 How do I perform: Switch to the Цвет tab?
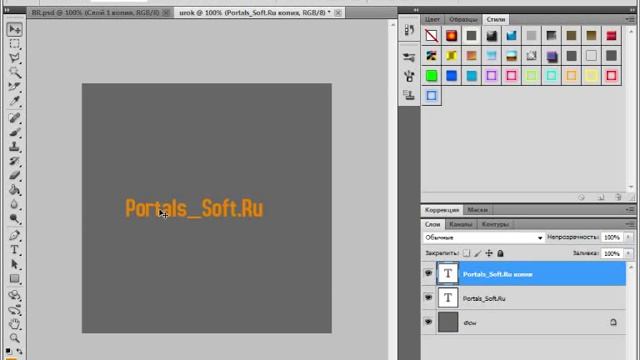[432, 19]
